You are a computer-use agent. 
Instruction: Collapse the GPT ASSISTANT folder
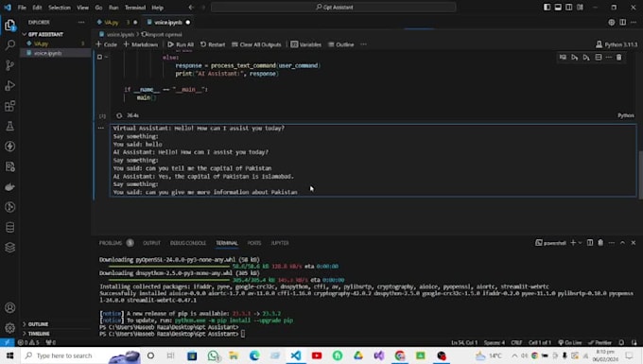click(x=45, y=34)
